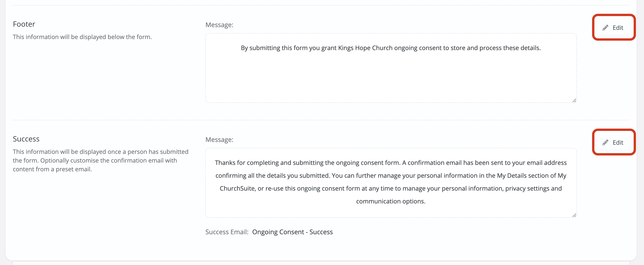644x265 pixels.
Task: Click the "Footer" section heading
Action: pyautogui.click(x=24, y=24)
